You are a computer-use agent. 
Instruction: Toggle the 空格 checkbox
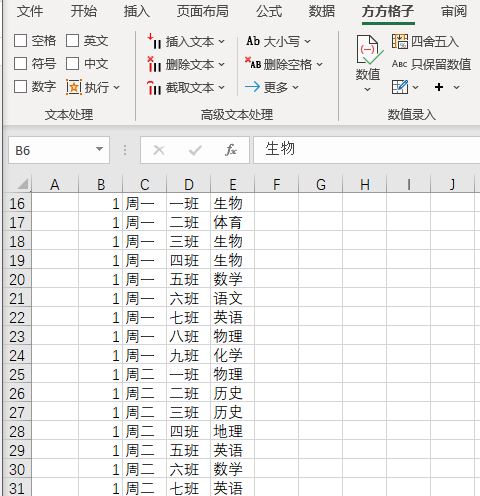20,41
